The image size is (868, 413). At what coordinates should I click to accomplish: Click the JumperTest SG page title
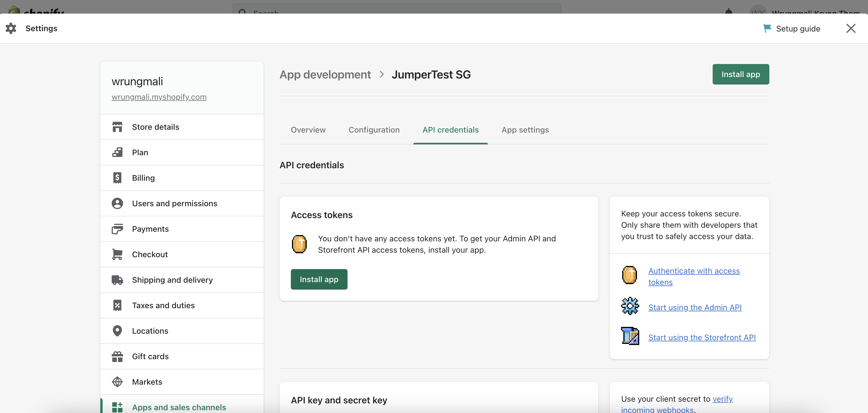(x=431, y=74)
